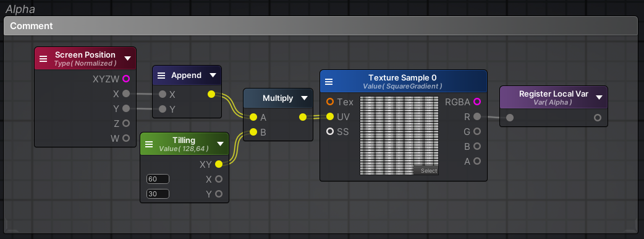Click the XY output port of Tilling
This screenshot has height=239, width=644.
click(x=219, y=164)
